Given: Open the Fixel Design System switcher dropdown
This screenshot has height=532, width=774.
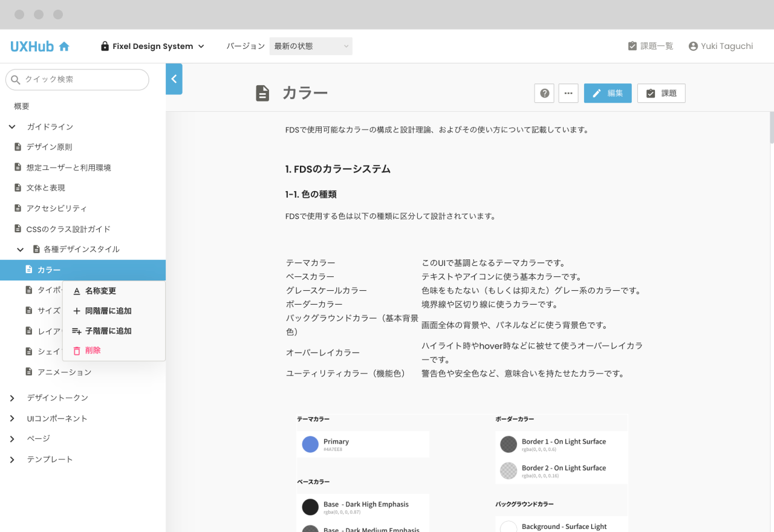Looking at the screenshot, I should click(202, 46).
